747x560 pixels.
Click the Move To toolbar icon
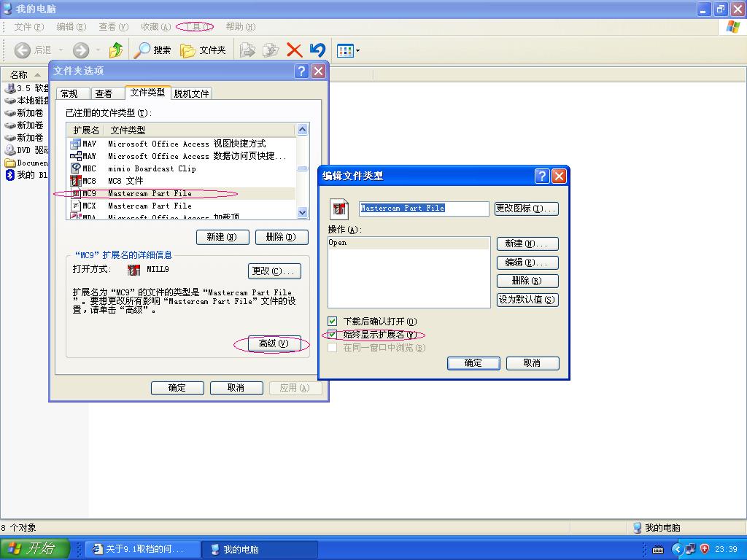[x=247, y=50]
